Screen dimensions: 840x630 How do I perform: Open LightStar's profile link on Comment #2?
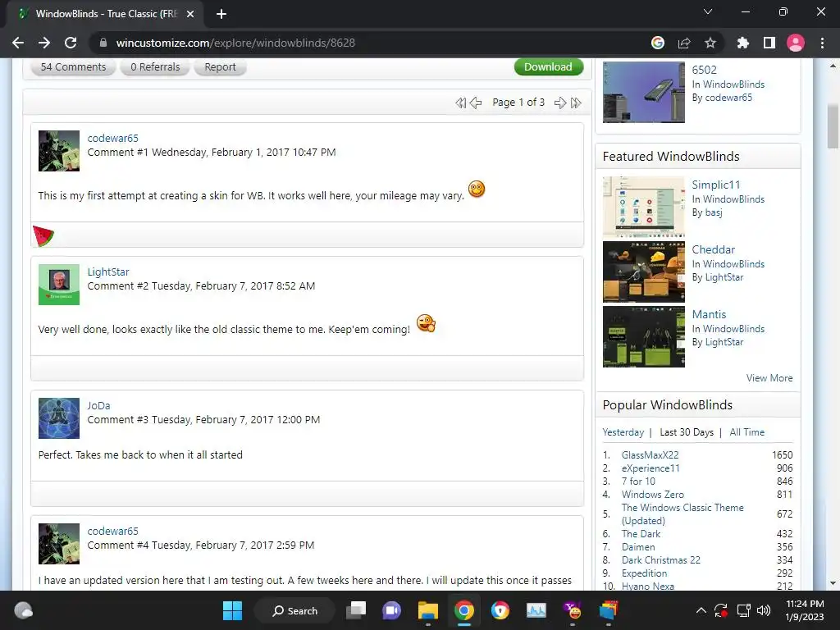click(x=108, y=272)
